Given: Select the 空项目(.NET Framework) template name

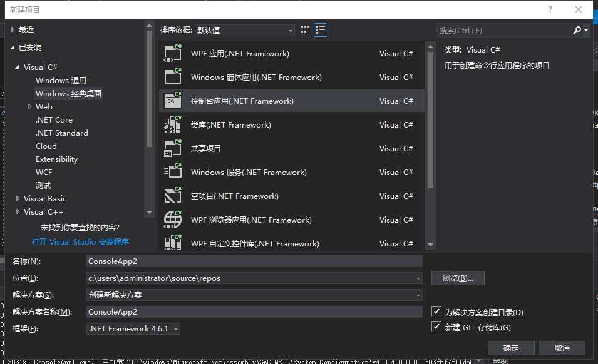Looking at the screenshot, I should [235, 196].
